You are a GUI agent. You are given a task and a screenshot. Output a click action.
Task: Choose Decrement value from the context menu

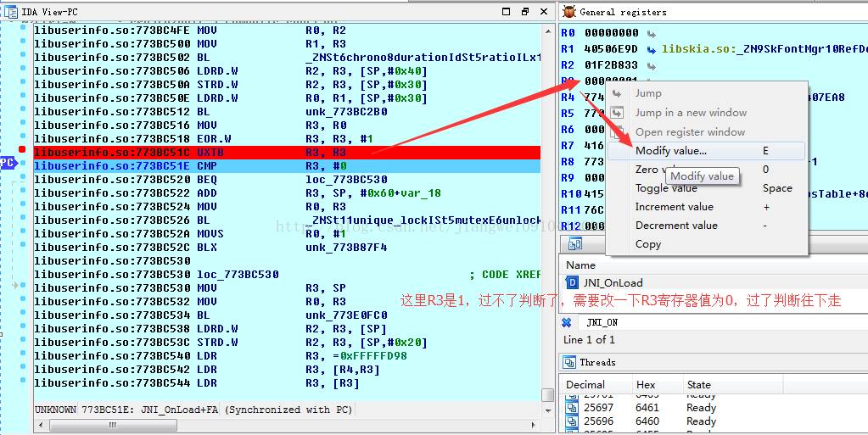tap(706, 226)
